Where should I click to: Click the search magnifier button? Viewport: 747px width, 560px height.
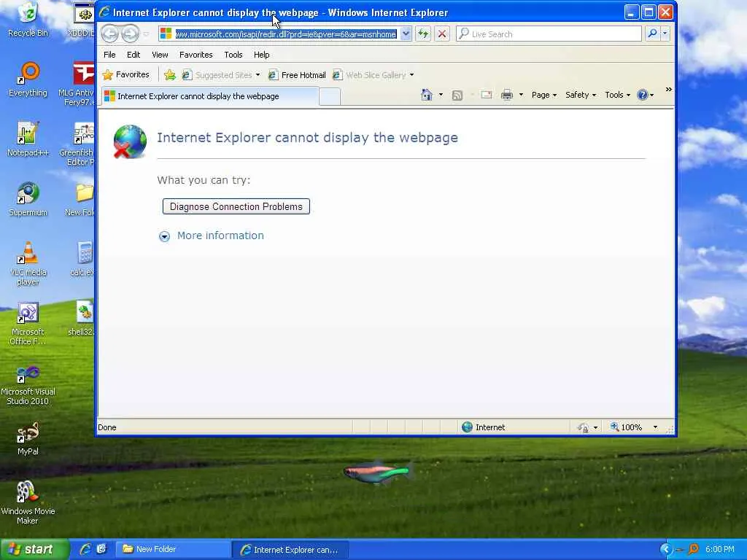pos(652,34)
